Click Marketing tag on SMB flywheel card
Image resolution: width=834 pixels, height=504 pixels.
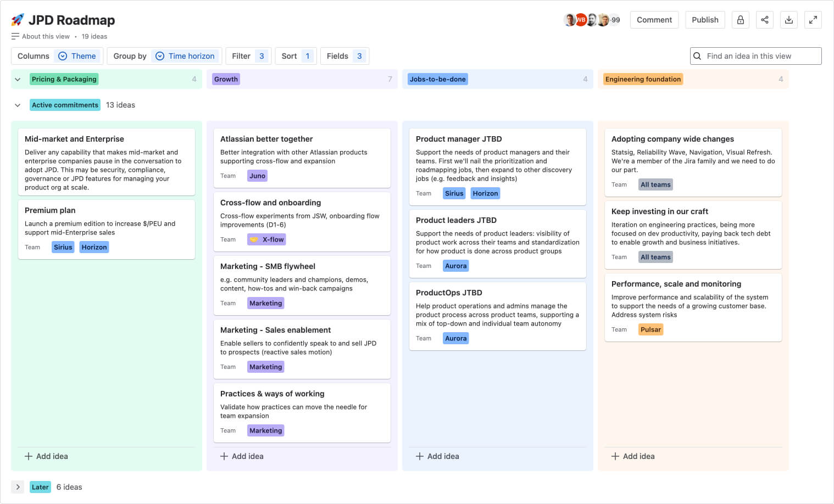(x=265, y=303)
